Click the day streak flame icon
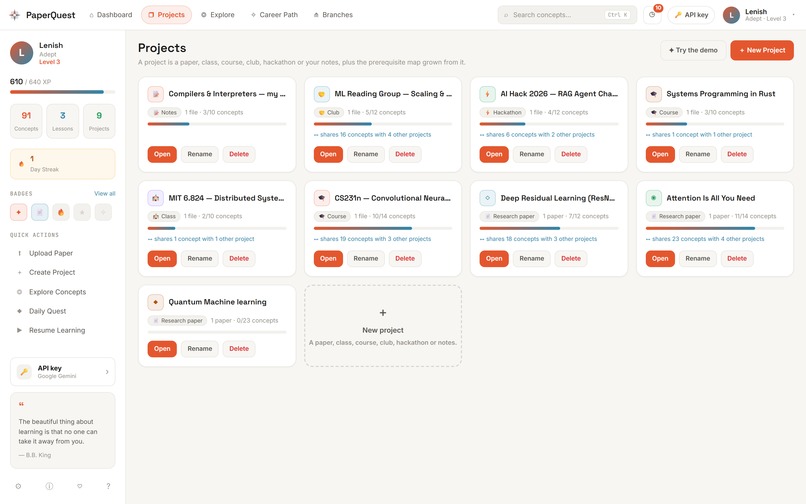Screen dimensions: 806x504 pyautogui.click(x=21, y=164)
